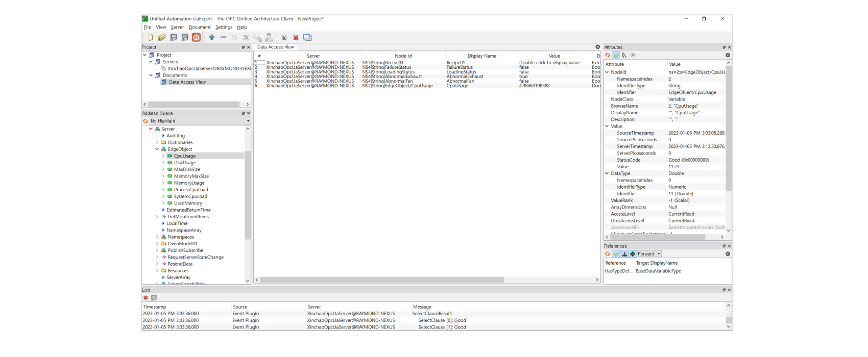The width and height of the screenshot is (868, 357).
Task: Click the open project folder icon
Action: point(162,37)
